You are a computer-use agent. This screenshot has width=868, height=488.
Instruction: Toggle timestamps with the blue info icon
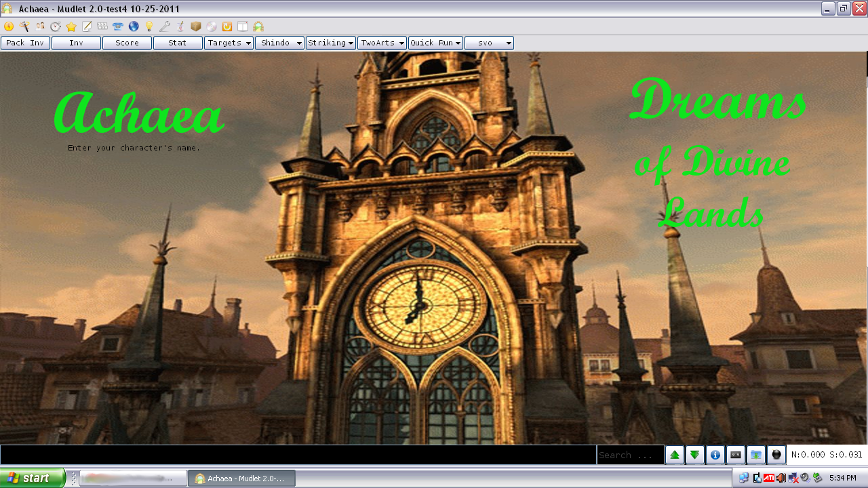click(715, 455)
